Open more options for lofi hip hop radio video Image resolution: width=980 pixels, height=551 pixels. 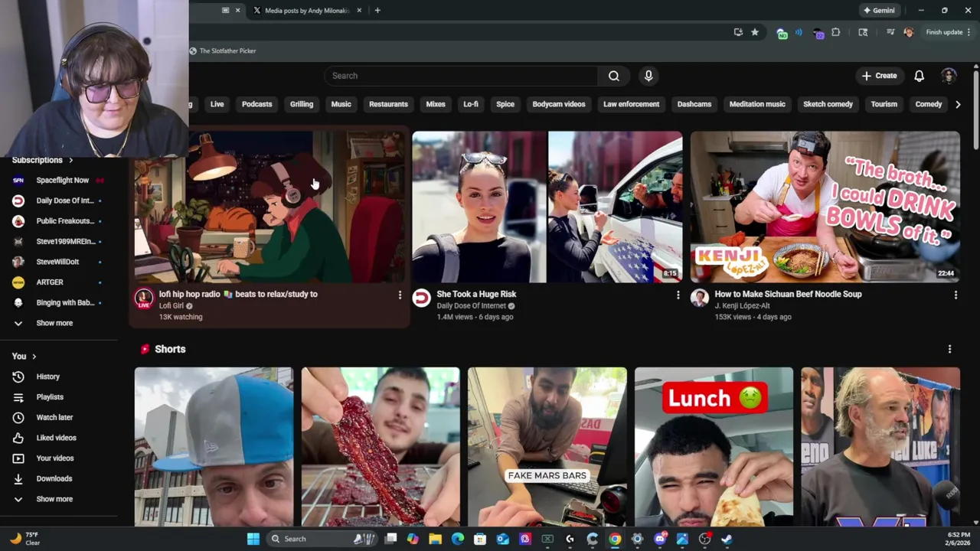click(x=399, y=295)
